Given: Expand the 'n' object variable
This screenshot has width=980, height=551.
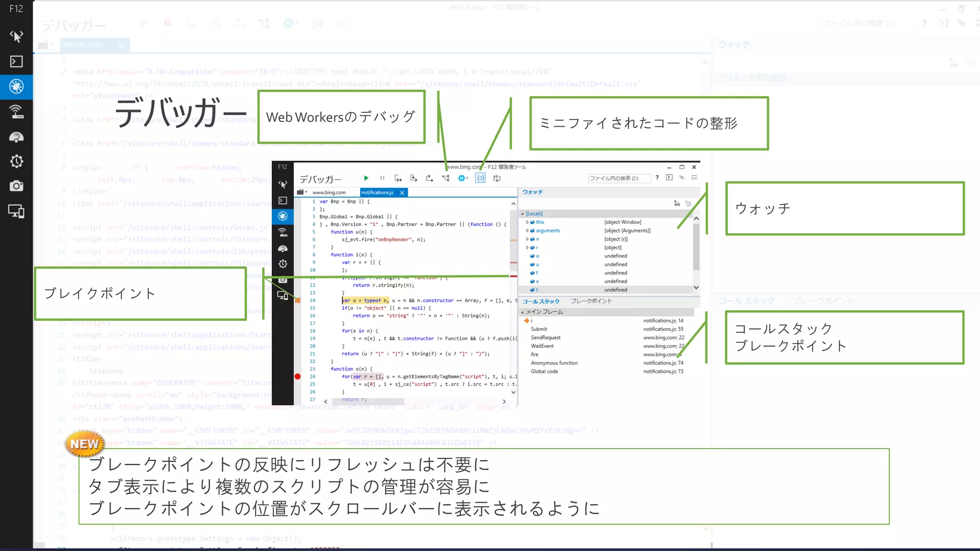Looking at the screenshot, I should [x=527, y=239].
